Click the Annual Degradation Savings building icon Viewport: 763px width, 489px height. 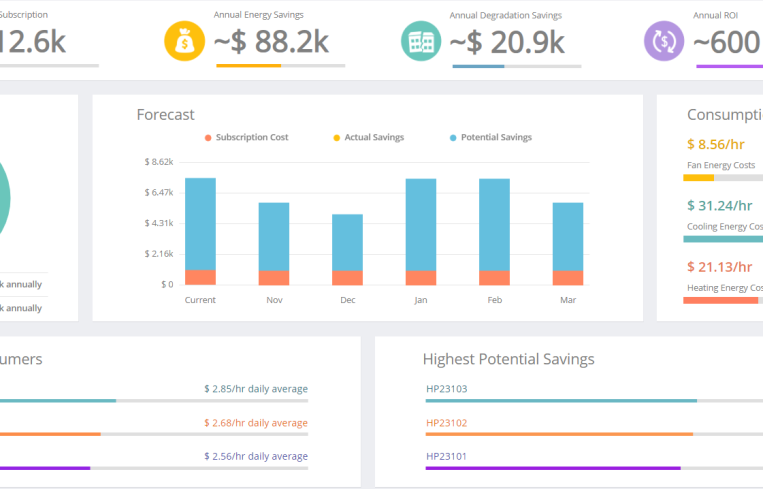pyautogui.click(x=420, y=40)
